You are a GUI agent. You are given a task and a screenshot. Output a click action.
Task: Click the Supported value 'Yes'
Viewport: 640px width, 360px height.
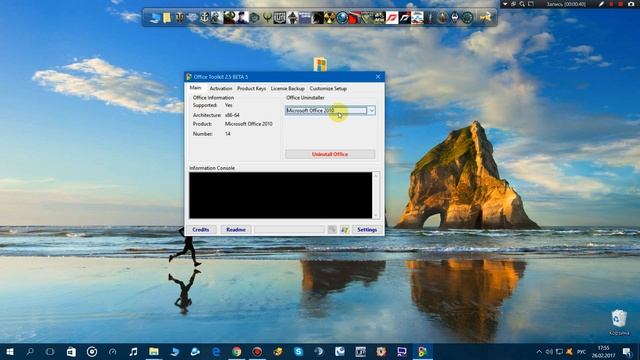click(x=229, y=105)
